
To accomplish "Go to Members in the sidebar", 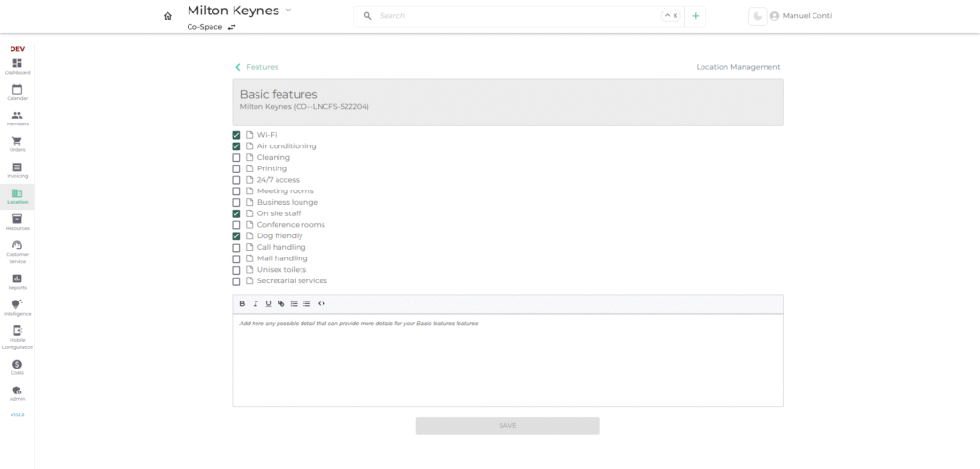I will [x=17, y=118].
